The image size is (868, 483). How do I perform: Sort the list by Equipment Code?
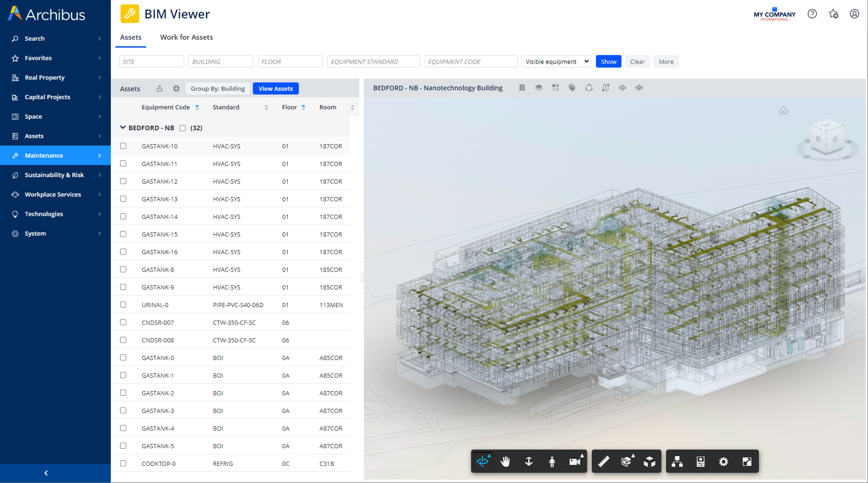[197, 107]
